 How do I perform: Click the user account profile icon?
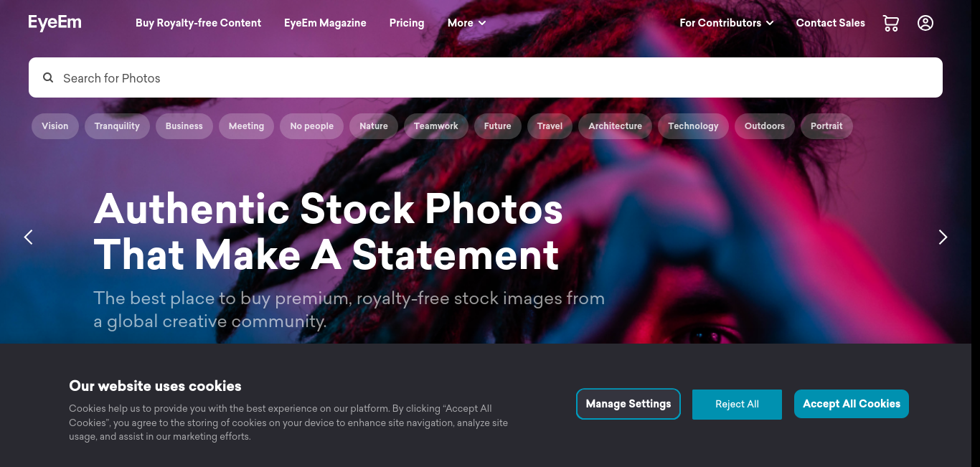925,23
